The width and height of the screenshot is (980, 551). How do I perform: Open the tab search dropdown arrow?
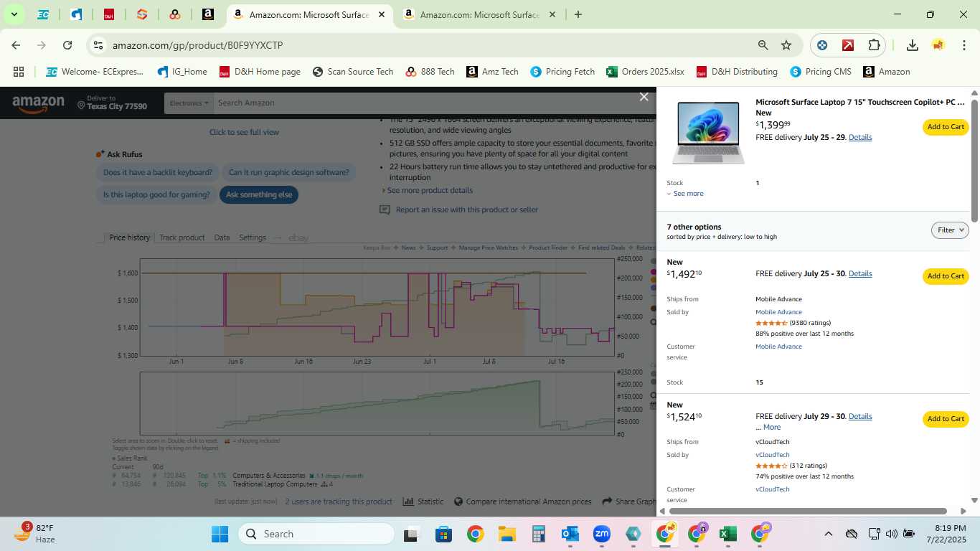click(x=14, y=14)
